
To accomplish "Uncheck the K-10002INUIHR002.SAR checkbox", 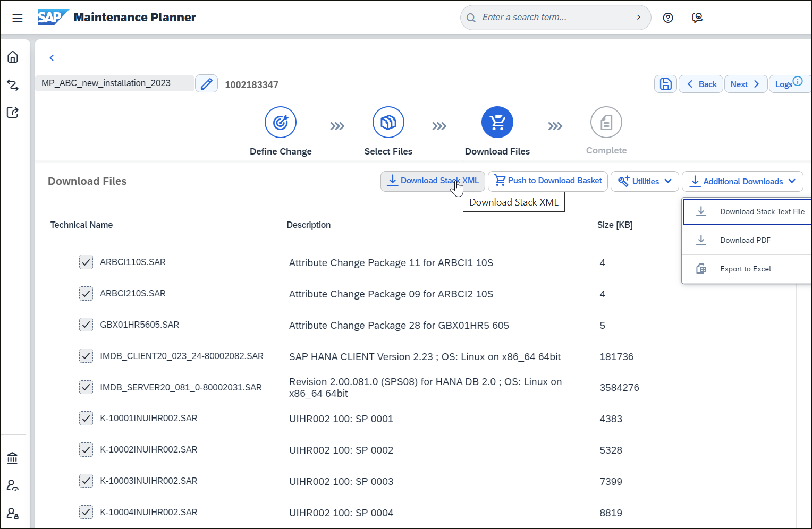I will tap(86, 450).
